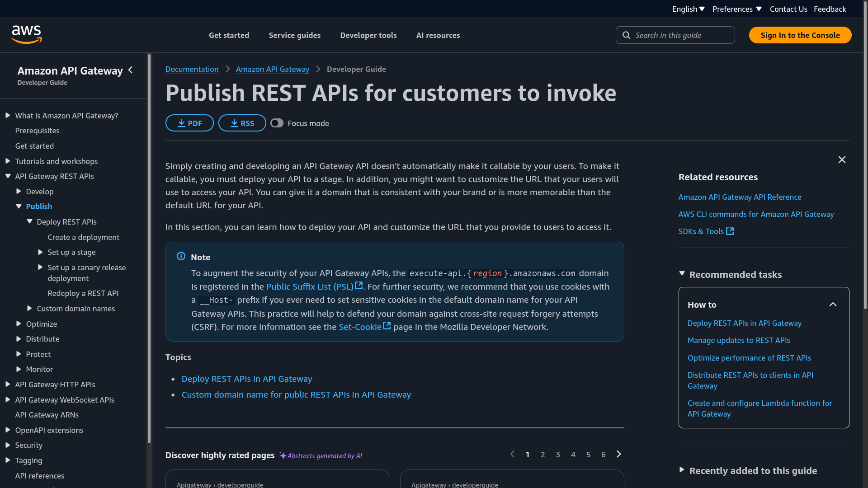
Task: Click the Public Suffix List external-link icon
Action: (359, 286)
